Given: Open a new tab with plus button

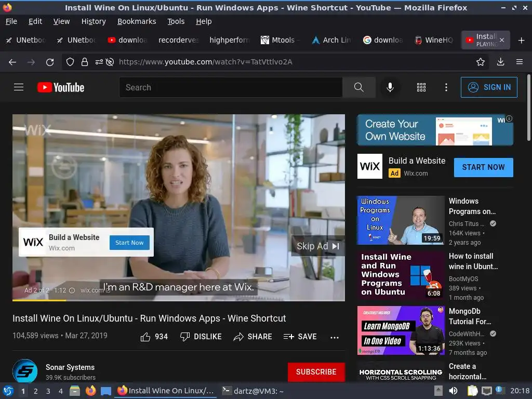Looking at the screenshot, I should tap(522, 41).
